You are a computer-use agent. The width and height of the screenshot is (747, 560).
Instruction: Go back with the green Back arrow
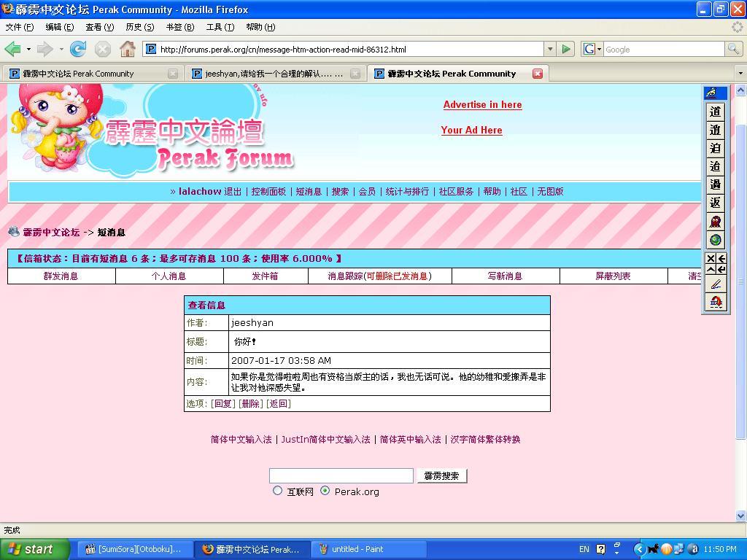pos(13,49)
